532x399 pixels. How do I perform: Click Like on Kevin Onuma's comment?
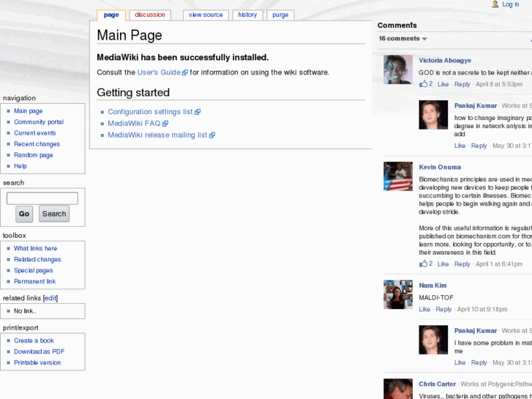443,264
